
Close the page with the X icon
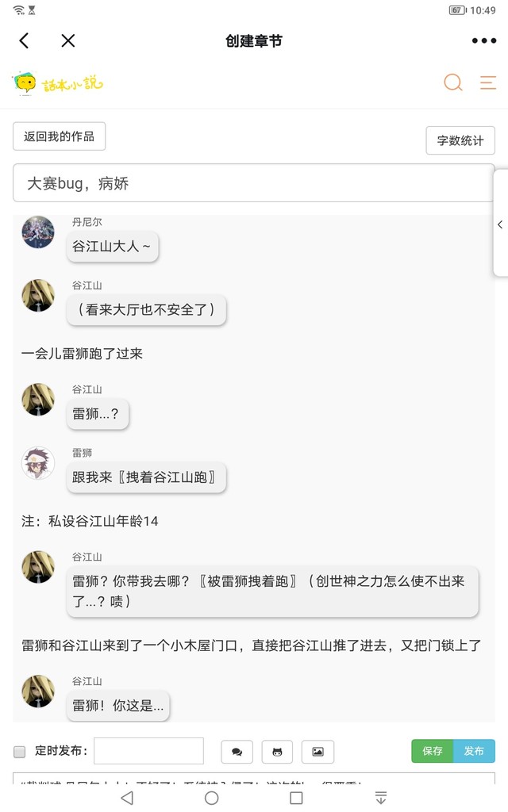tap(68, 40)
